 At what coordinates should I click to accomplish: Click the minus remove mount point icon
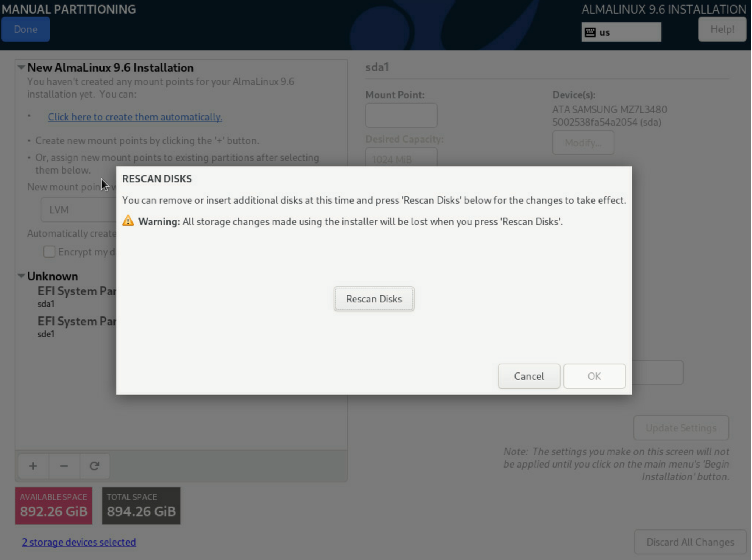64,466
